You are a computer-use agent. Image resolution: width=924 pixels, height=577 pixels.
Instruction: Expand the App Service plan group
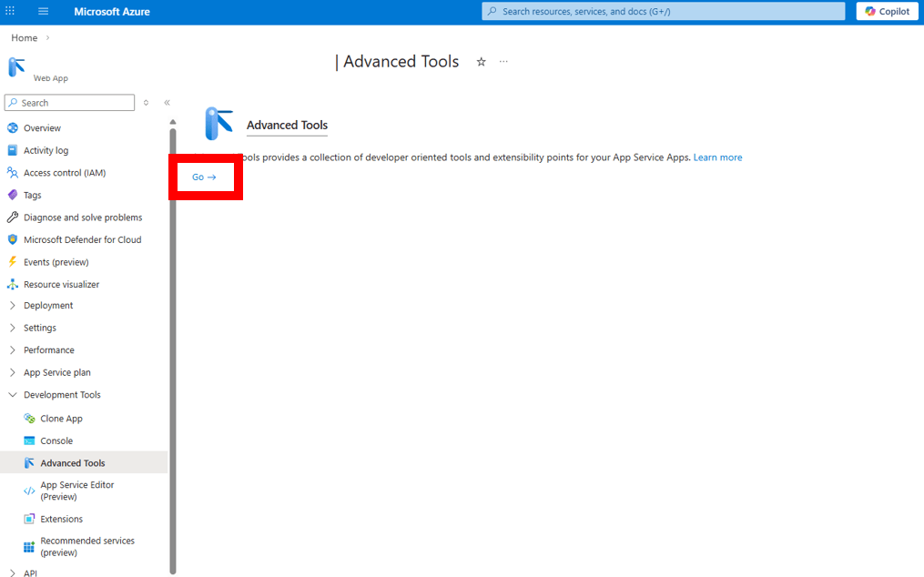(56, 372)
